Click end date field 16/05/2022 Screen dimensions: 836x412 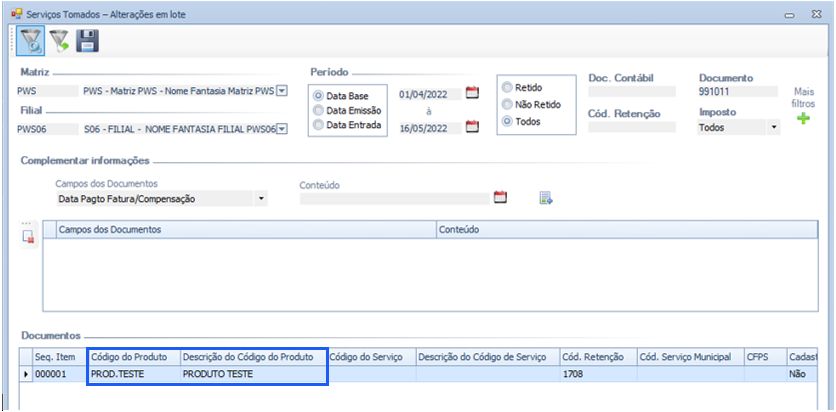tap(430, 128)
